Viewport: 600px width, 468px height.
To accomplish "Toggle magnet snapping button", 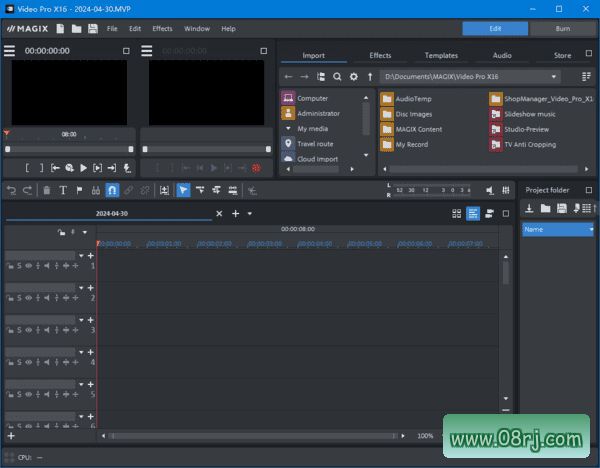I will [112, 190].
